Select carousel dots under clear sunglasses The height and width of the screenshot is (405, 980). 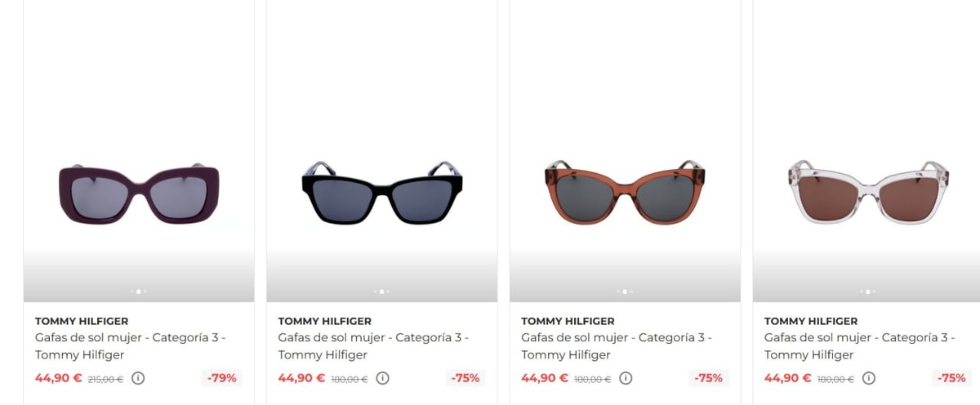(867, 292)
